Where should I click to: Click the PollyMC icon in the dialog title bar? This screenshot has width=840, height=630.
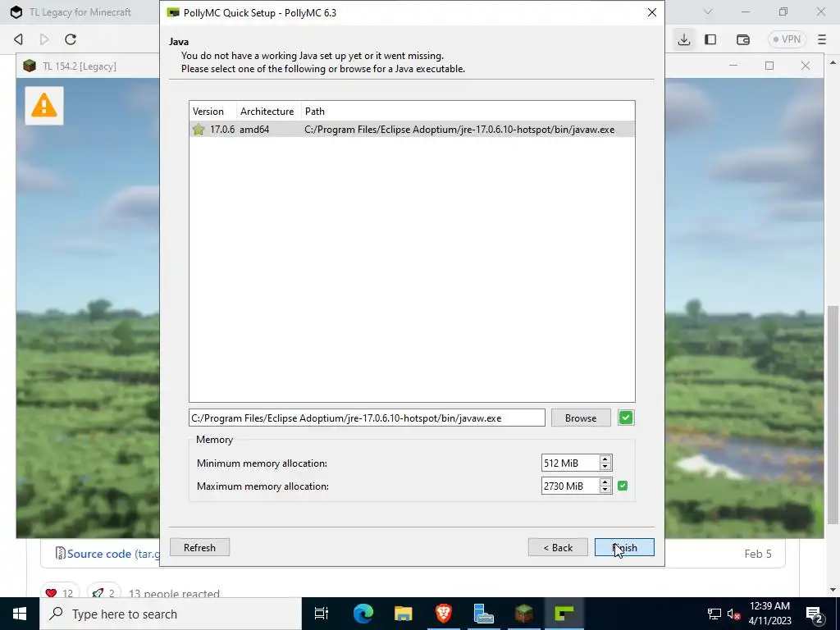point(173,12)
